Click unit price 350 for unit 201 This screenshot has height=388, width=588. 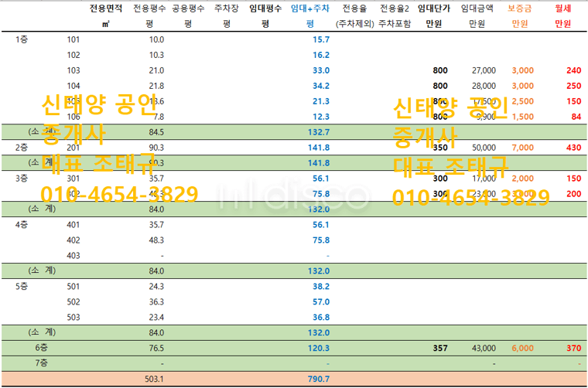[x=440, y=148]
